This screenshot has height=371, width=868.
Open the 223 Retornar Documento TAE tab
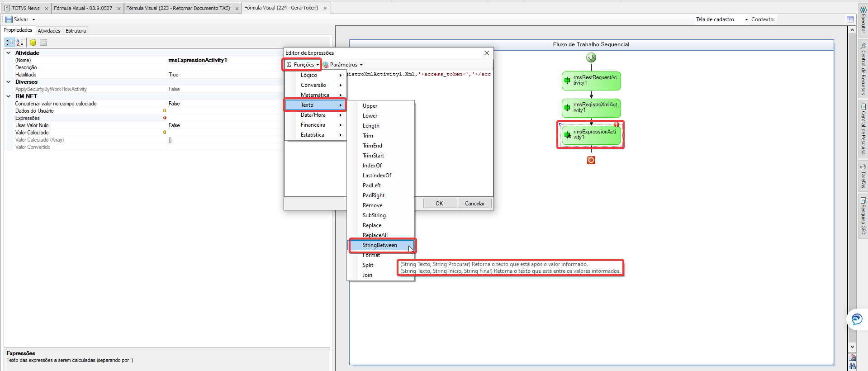pyautogui.click(x=178, y=8)
